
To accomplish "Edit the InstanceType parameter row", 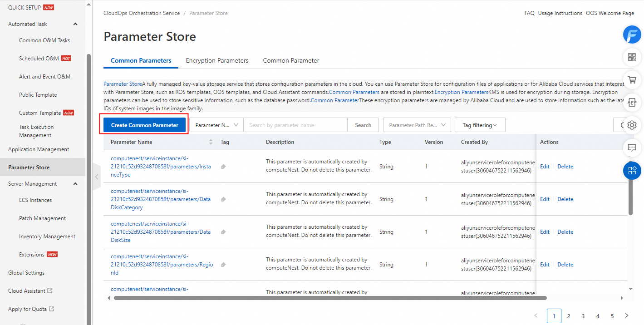I will 545,167.
